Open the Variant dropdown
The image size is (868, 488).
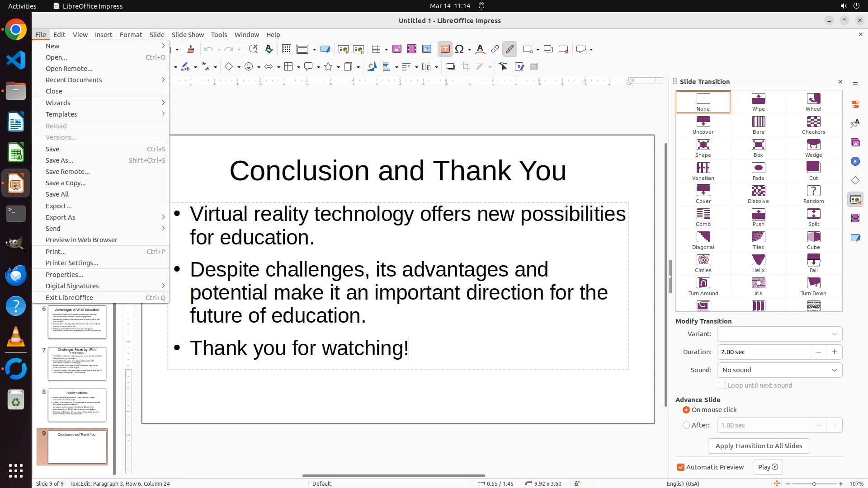pyautogui.click(x=779, y=334)
